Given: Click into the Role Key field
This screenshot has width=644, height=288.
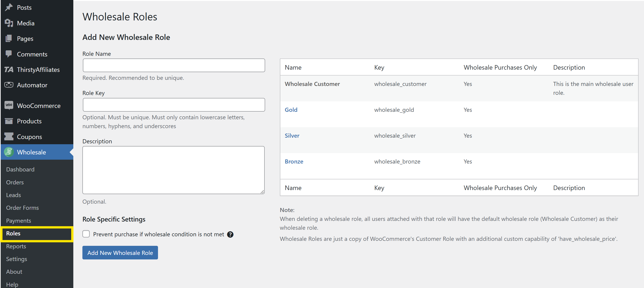Looking at the screenshot, I should click(x=174, y=105).
